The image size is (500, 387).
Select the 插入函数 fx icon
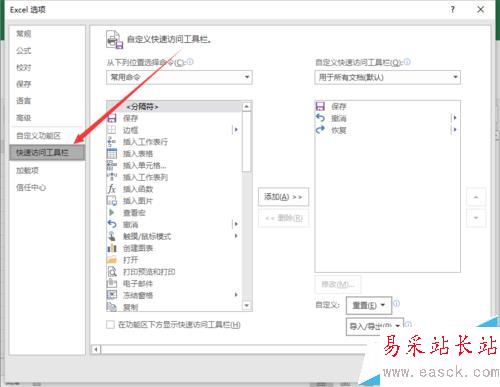(x=112, y=189)
